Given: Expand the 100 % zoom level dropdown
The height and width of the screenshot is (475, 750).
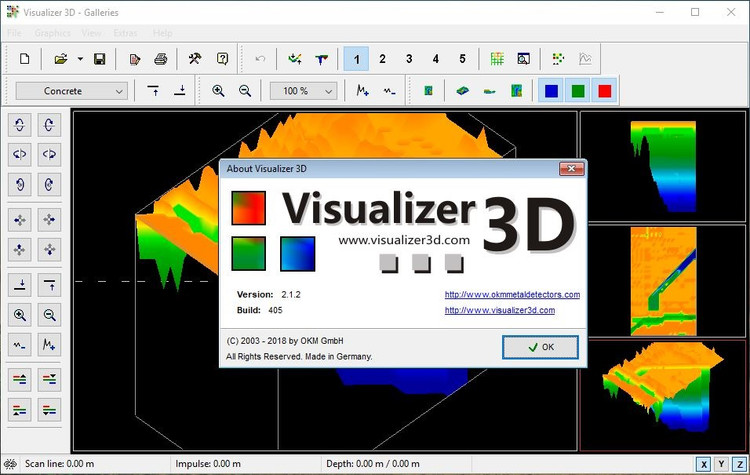Looking at the screenshot, I should [303, 91].
